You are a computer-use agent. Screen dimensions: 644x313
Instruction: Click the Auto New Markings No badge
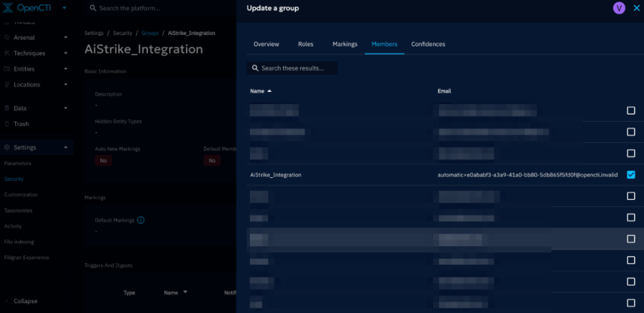pos(103,161)
